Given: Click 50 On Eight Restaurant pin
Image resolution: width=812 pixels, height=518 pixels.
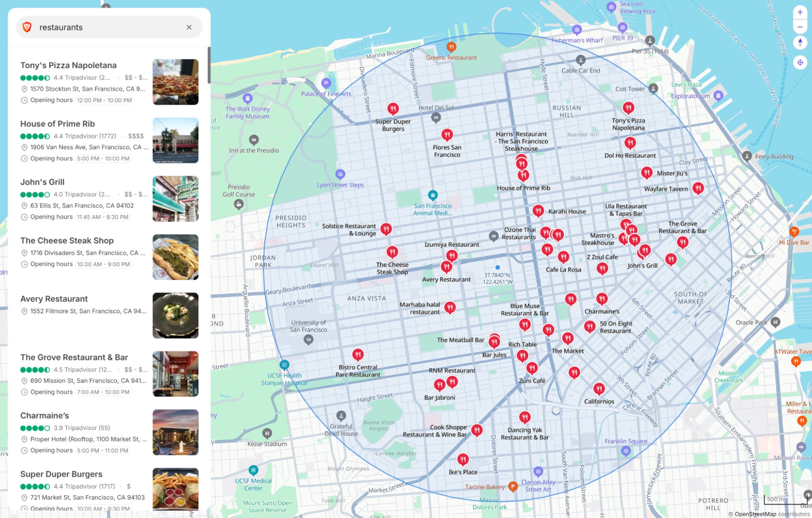Looking at the screenshot, I should pos(590,327).
